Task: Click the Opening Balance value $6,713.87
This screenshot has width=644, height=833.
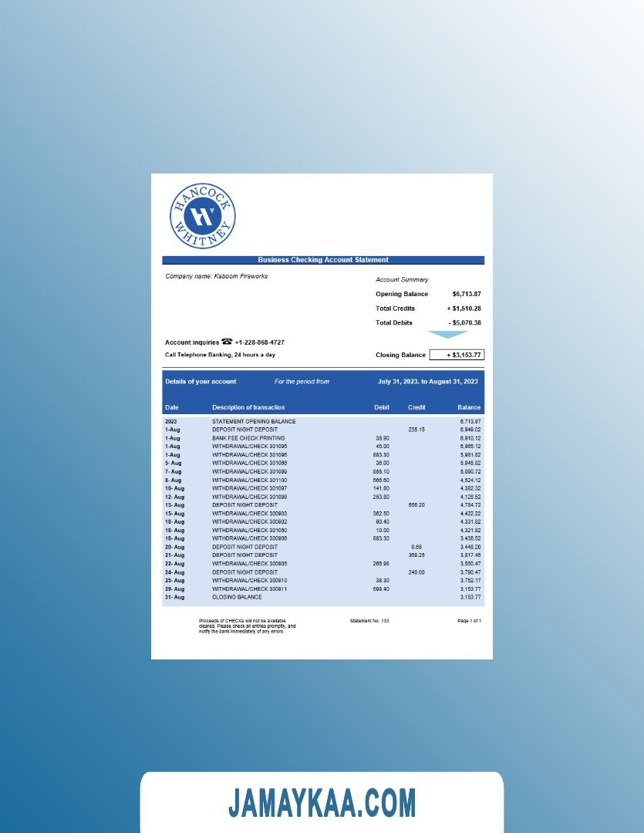Action: pos(467,294)
